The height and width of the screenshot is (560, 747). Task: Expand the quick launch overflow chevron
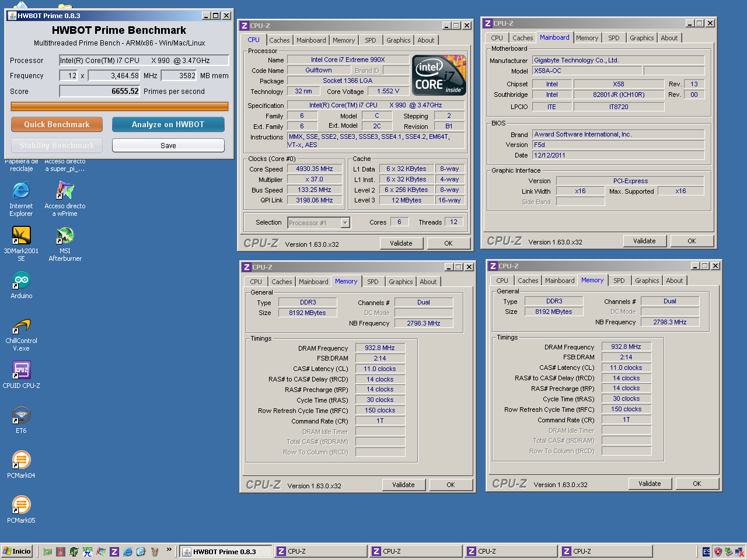click(169, 549)
